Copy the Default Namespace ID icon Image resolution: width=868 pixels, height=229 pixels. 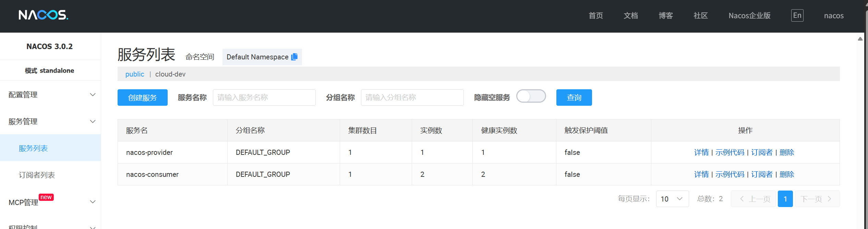tap(294, 57)
